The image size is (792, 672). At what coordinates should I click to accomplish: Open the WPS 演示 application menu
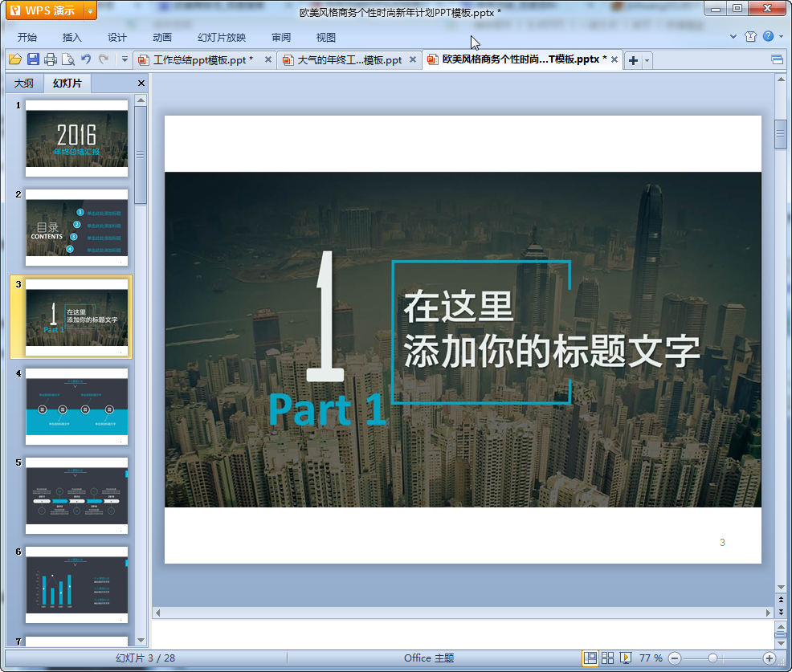tap(45, 10)
